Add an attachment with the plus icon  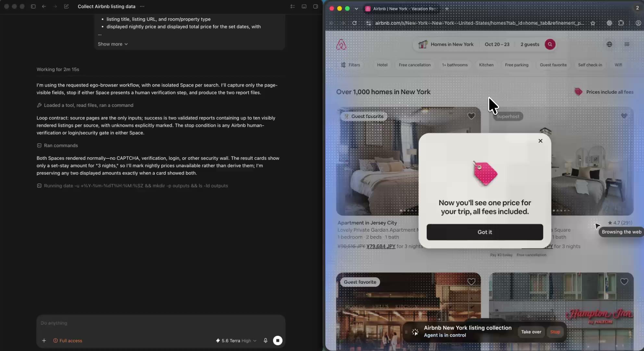(x=44, y=341)
